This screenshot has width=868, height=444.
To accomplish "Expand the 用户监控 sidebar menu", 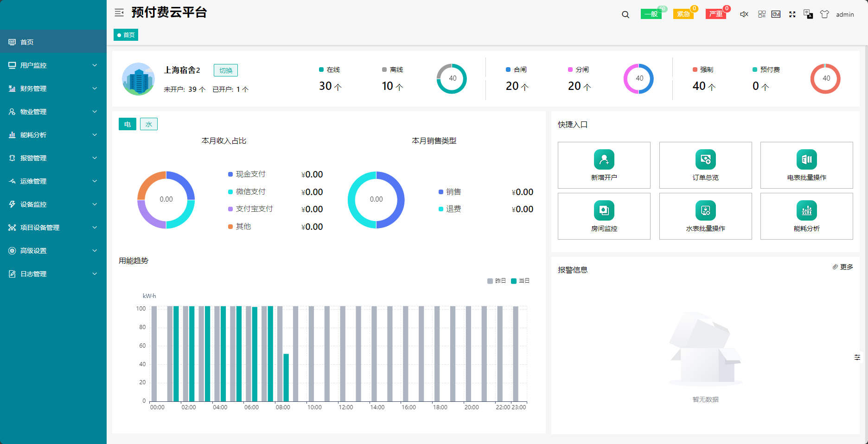I will (x=53, y=65).
